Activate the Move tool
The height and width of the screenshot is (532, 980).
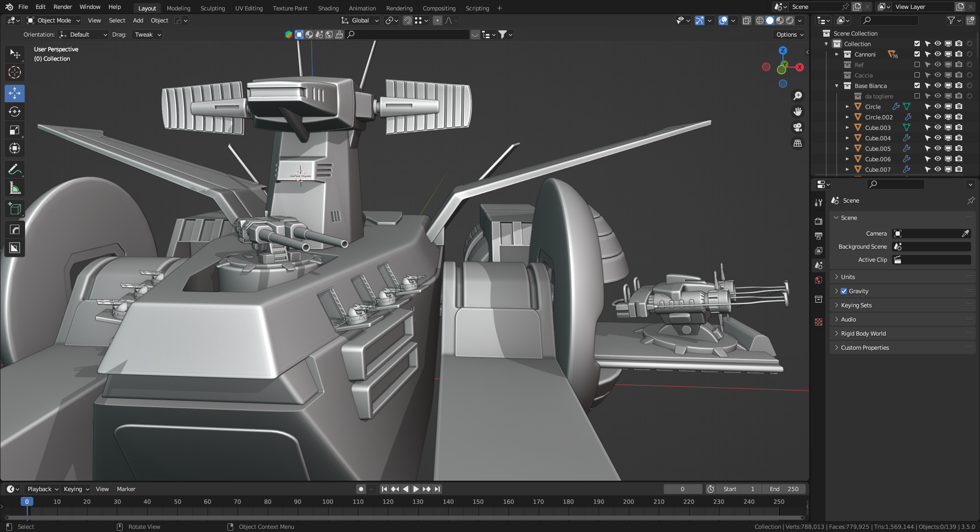[15, 93]
